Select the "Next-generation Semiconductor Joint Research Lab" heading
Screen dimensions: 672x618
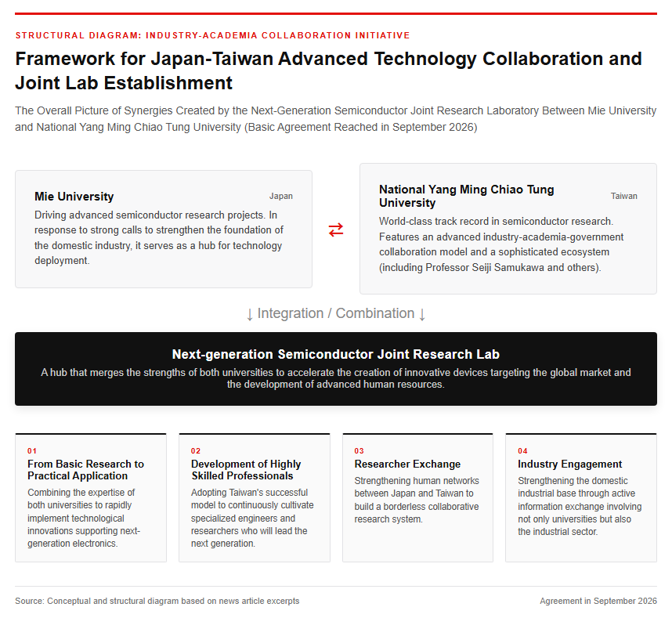pyautogui.click(x=336, y=354)
